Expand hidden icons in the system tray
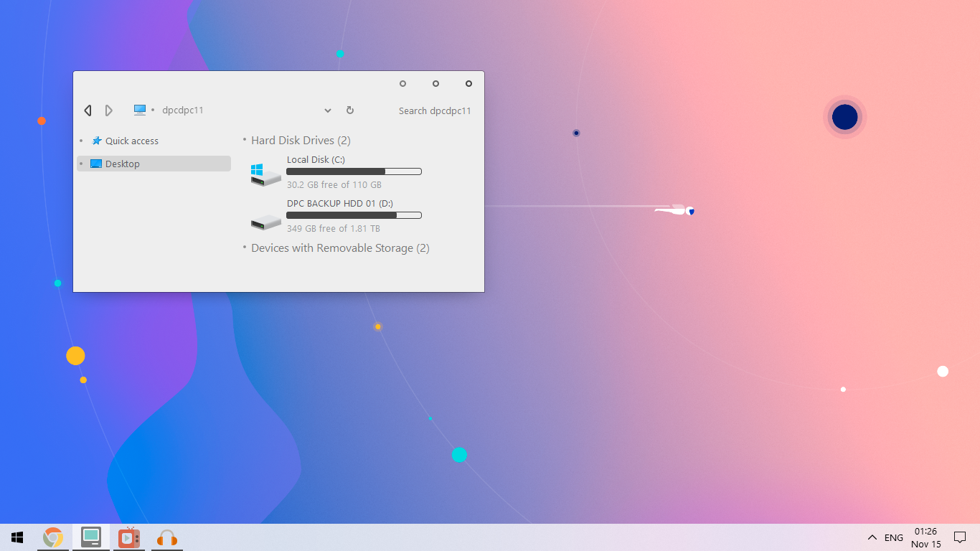Viewport: 980px width, 551px height. coord(873,537)
